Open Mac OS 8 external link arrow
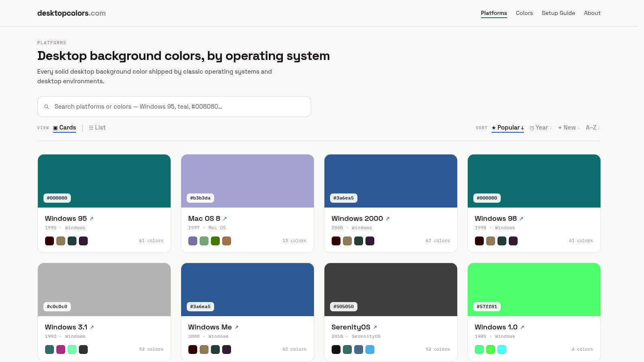This screenshot has height=362, width=644. point(225,219)
